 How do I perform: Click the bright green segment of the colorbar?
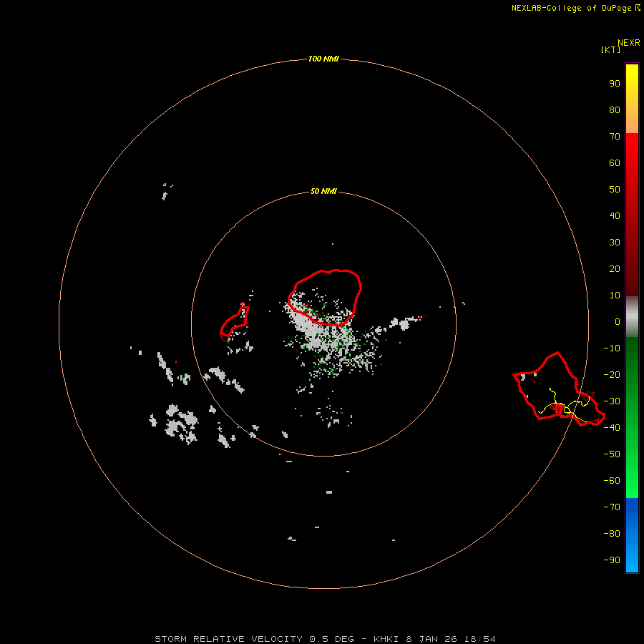click(632, 418)
